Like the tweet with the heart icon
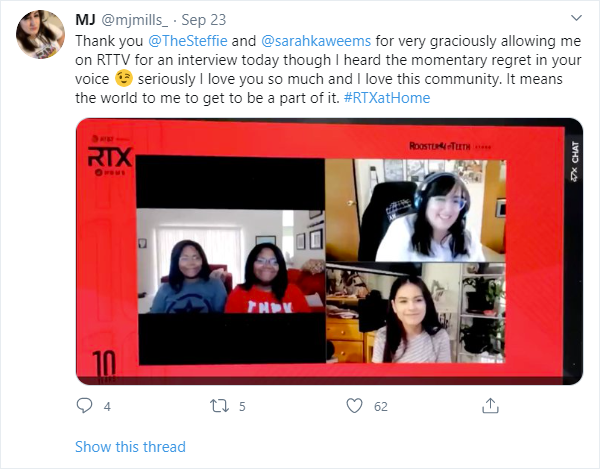The width and height of the screenshot is (600, 469). tap(354, 405)
